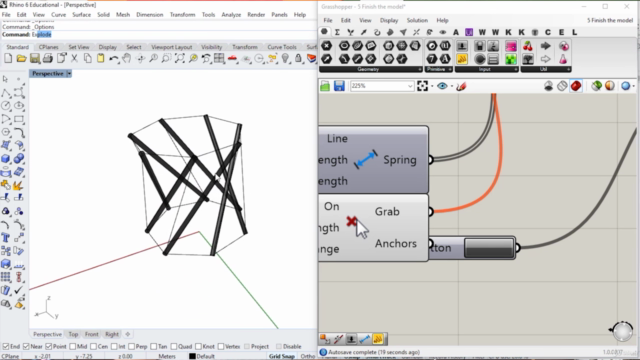Switch to the Front viewport tab
Viewport: 640px width, 360px height.
click(x=91, y=334)
